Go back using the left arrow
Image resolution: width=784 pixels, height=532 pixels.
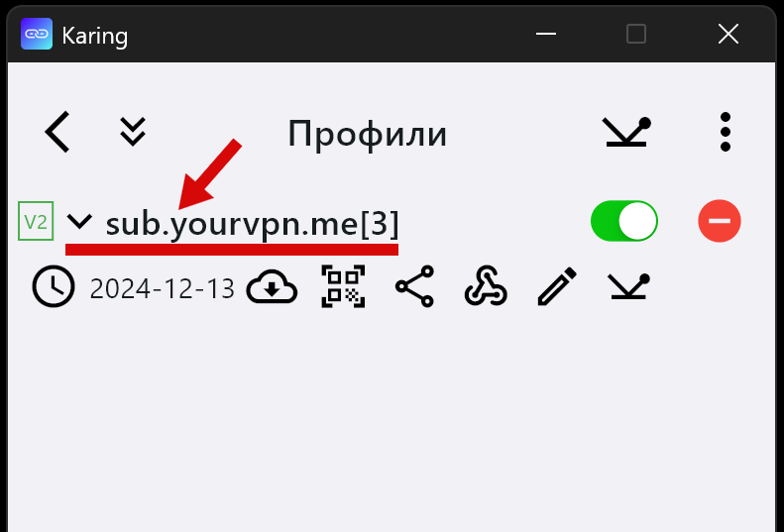pyautogui.click(x=57, y=132)
